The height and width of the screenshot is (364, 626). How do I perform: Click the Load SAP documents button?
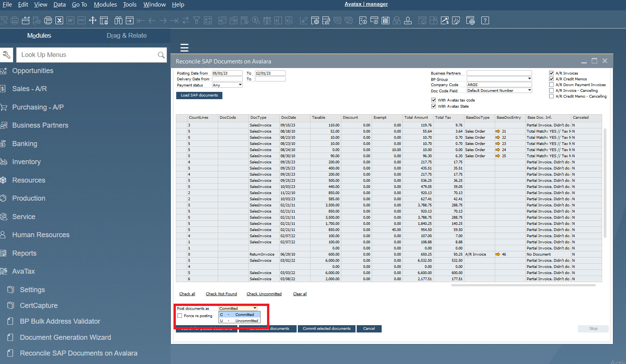pyautogui.click(x=199, y=95)
